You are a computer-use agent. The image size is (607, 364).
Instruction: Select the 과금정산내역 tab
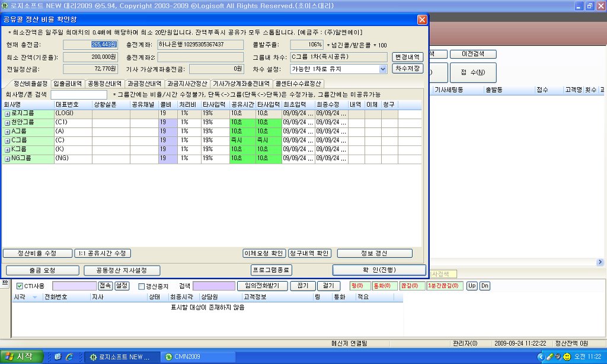coord(145,84)
